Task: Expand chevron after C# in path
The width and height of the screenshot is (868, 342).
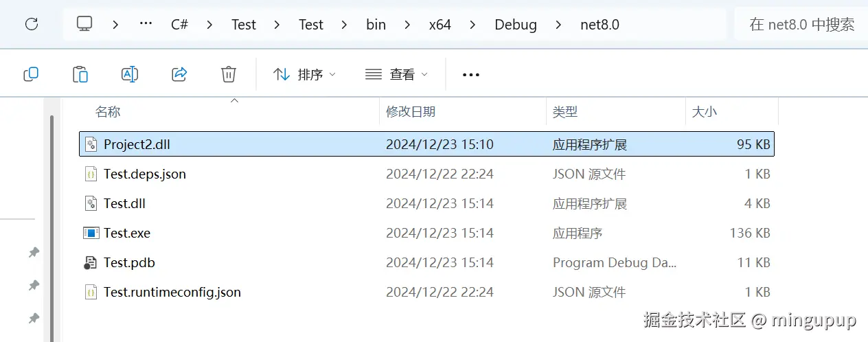Action: [x=209, y=25]
